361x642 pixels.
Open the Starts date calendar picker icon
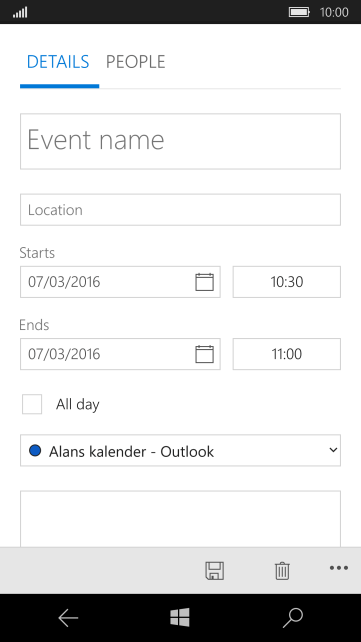pos(204,282)
